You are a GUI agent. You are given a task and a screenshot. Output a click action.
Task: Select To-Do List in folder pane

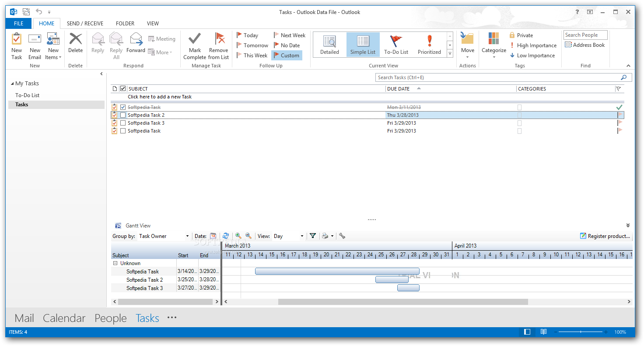tap(28, 95)
